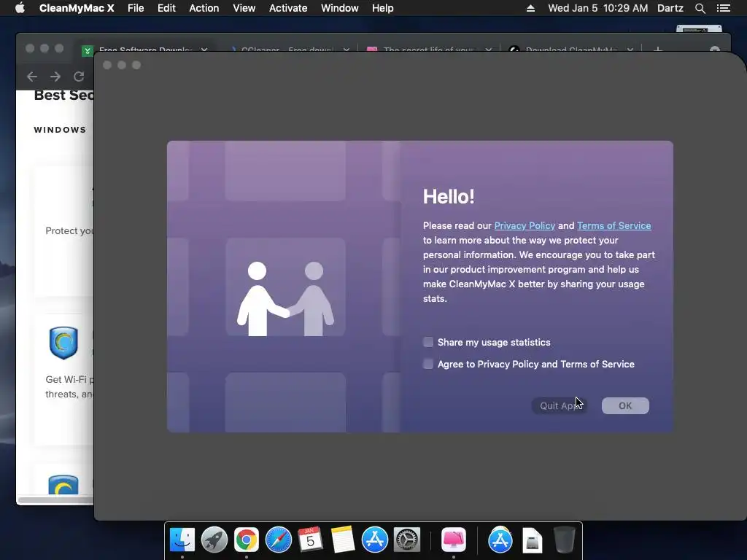This screenshot has width=747, height=560.
Task: Click the Dartz user name in menu bar
Action: tap(670, 8)
